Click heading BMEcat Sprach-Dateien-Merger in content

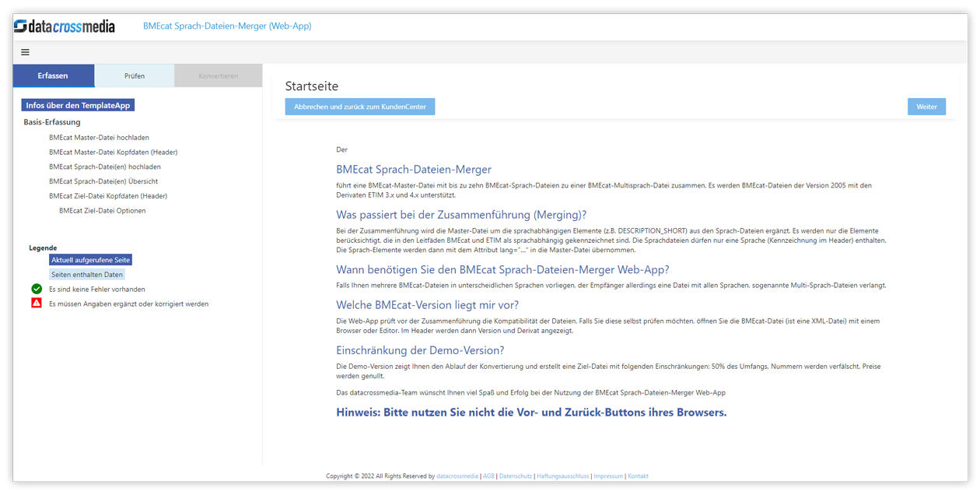(414, 170)
